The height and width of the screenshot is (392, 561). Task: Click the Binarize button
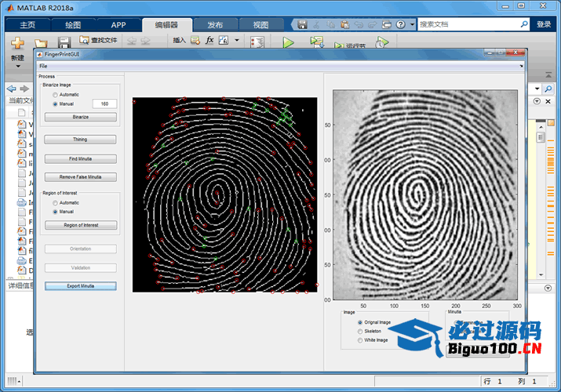[x=81, y=117]
